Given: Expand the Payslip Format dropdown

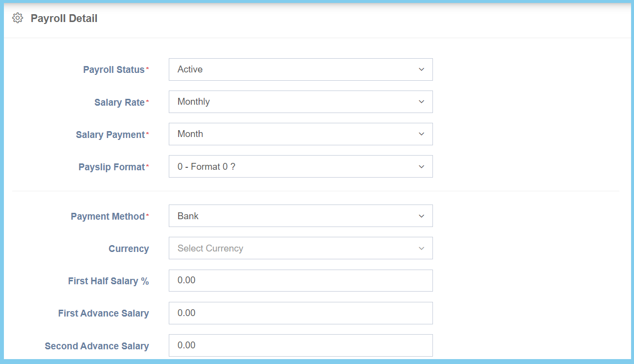Looking at the screenshot, I should (x=300, y=166).
